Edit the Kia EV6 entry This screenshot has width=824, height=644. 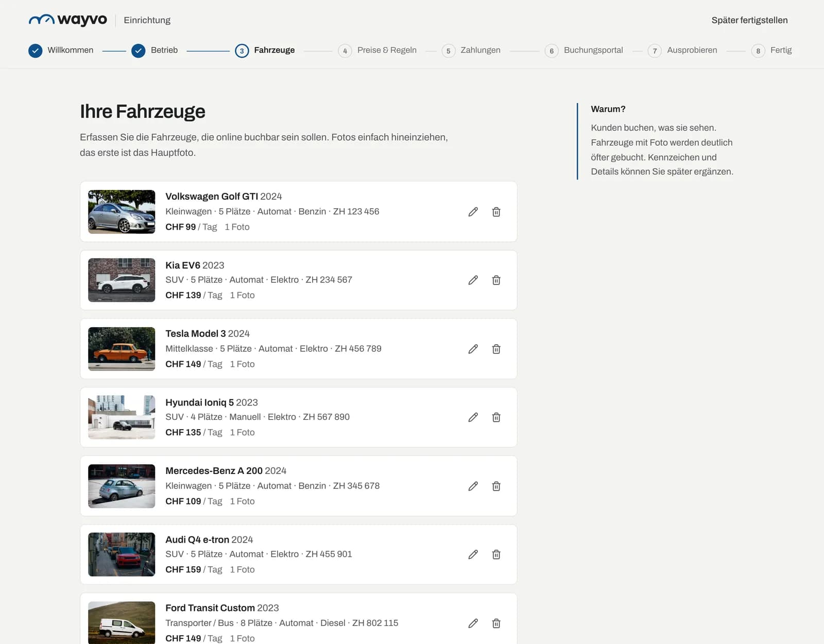tap(473, 280)
